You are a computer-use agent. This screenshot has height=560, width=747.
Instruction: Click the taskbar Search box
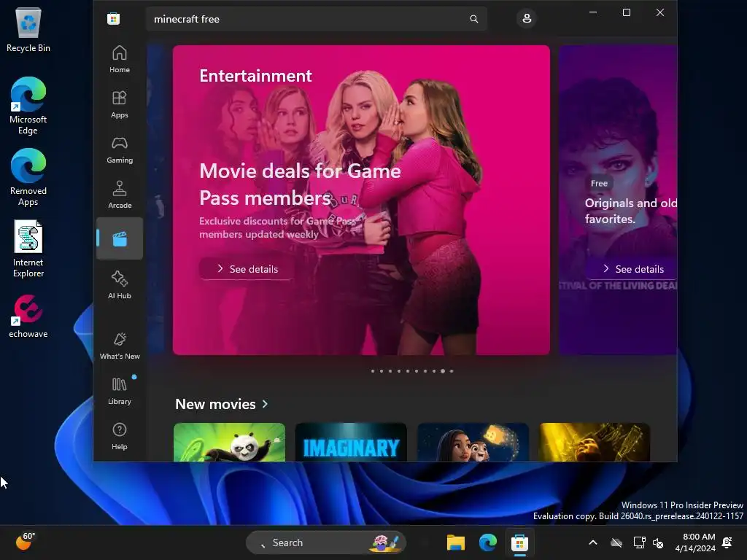pos(326,542)
